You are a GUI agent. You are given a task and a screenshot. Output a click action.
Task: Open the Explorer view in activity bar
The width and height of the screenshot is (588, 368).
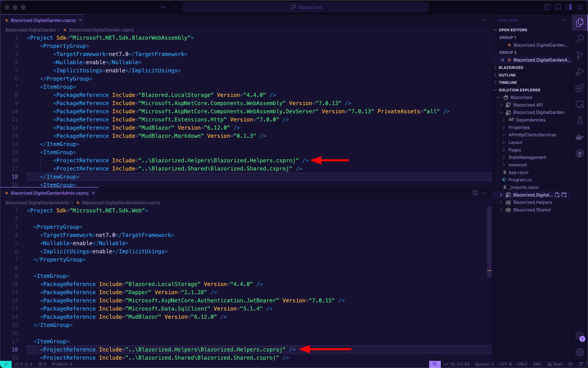(x=580, y=22)
